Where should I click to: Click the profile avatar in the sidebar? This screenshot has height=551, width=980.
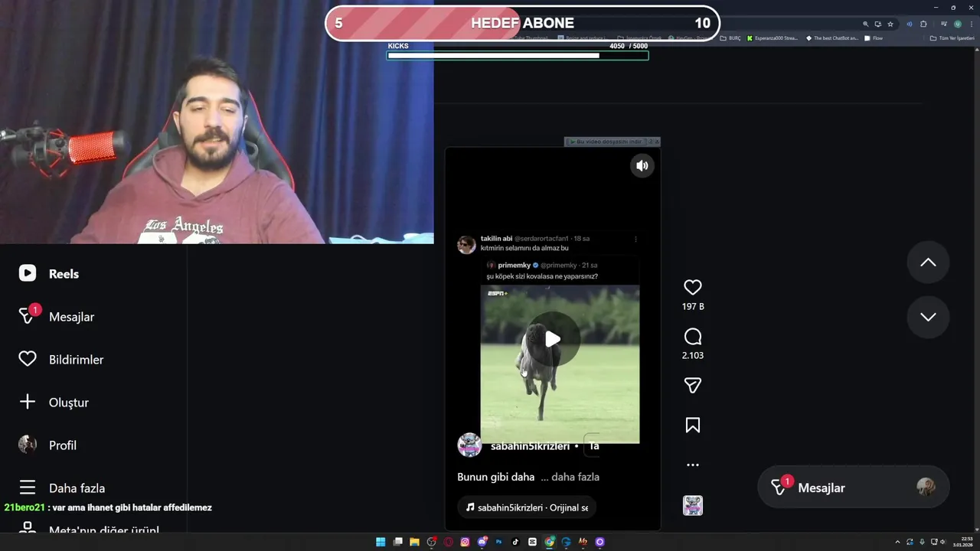[x=28, y=445]
